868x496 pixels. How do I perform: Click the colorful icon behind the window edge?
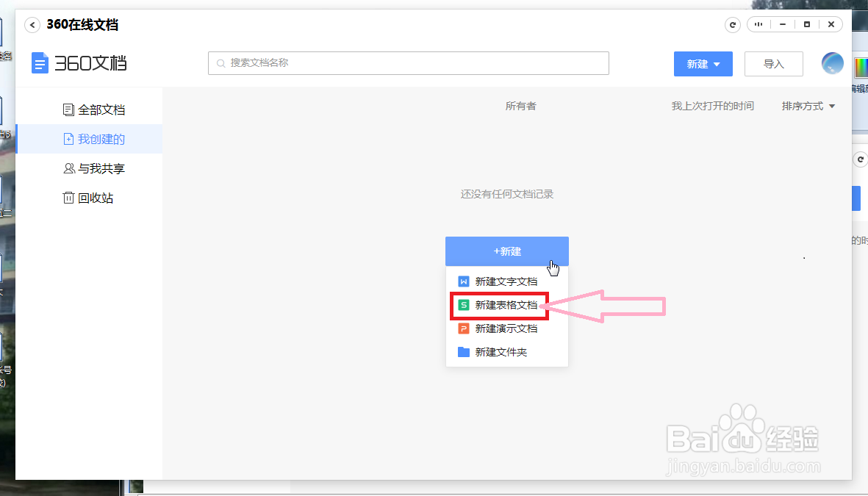click(x=861, y=68)
